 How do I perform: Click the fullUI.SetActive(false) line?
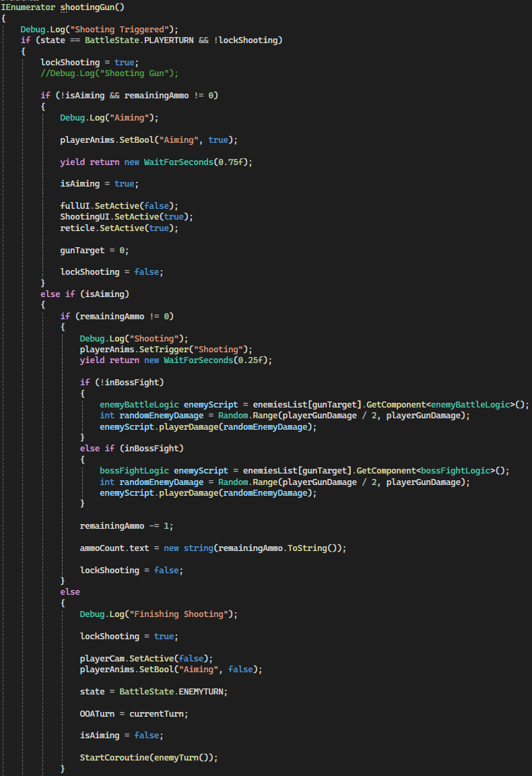119,206
